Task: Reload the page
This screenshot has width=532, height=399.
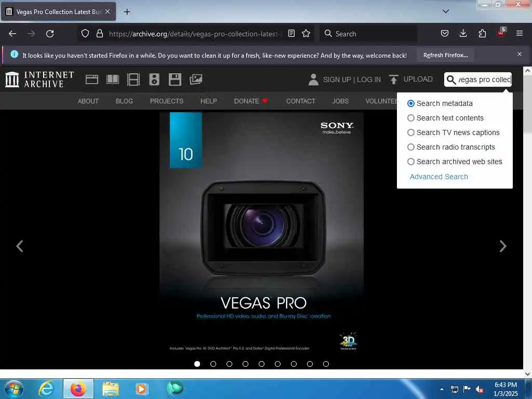Action: click(50, 34)
